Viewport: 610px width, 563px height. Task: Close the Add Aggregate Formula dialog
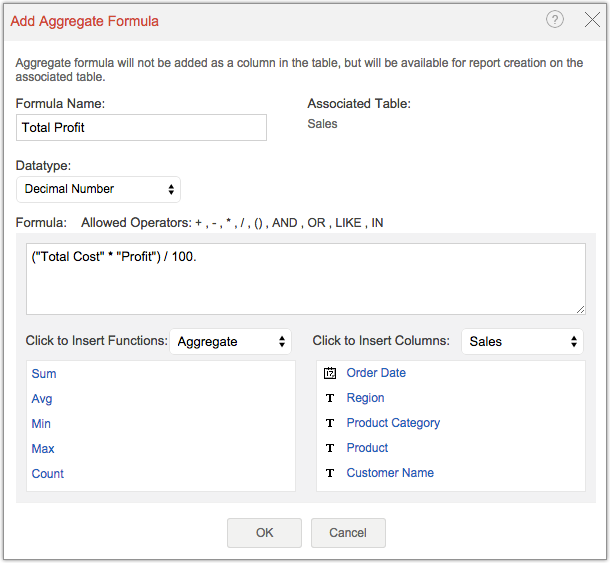coord(591,20)
